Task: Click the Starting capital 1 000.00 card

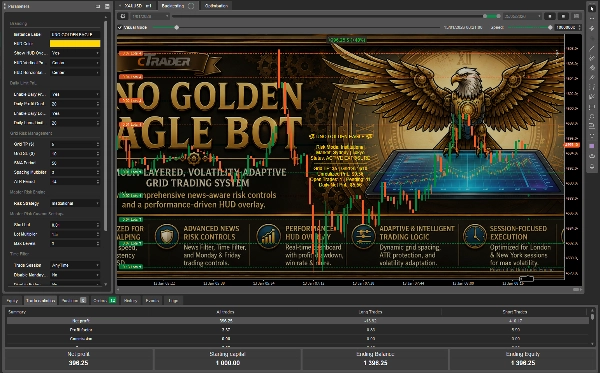Action: click(227, 359)
